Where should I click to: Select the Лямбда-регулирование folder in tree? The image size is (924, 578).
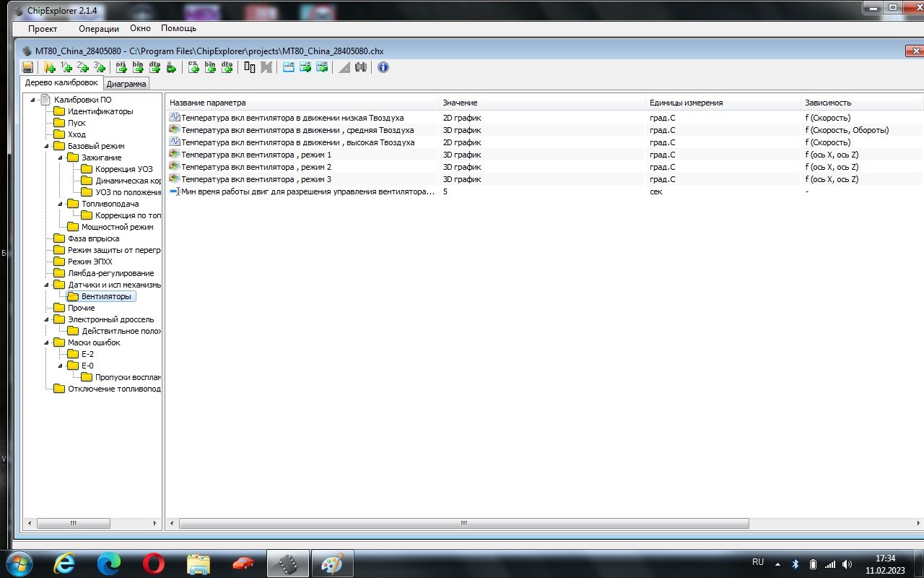tap(110, 273)
